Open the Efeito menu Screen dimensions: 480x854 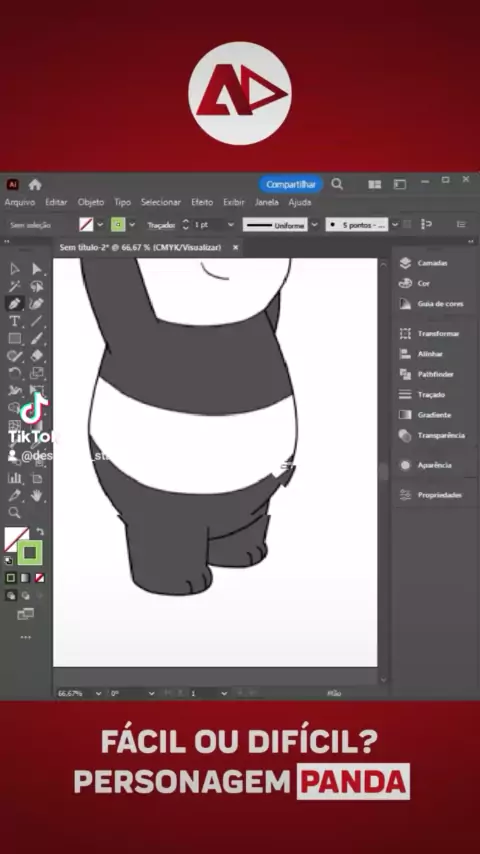click(202, 202)
